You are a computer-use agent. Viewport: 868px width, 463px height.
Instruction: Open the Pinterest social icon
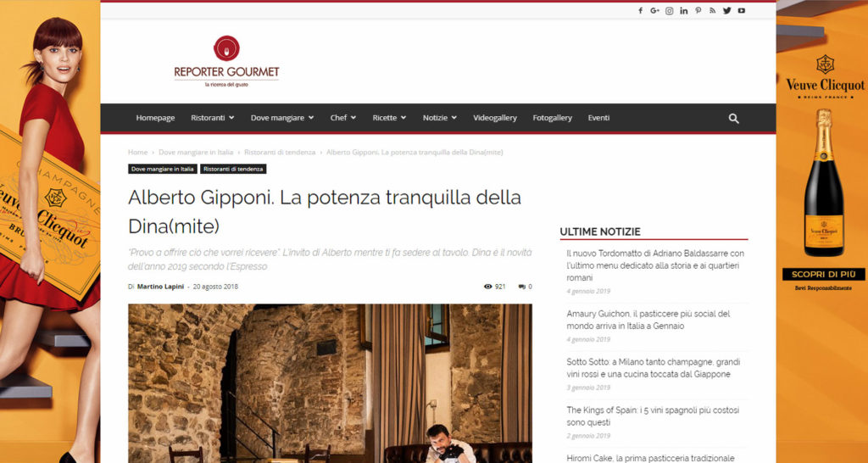point(698,10)
